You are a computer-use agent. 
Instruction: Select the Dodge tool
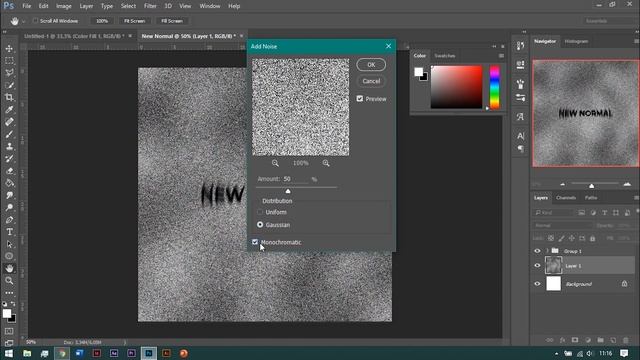pos(9,207)
